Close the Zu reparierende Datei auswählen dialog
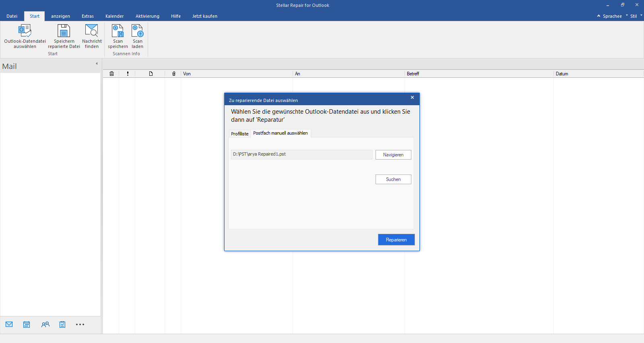The width and height of the screenshot is (644, 343). (x=412, y=98)
